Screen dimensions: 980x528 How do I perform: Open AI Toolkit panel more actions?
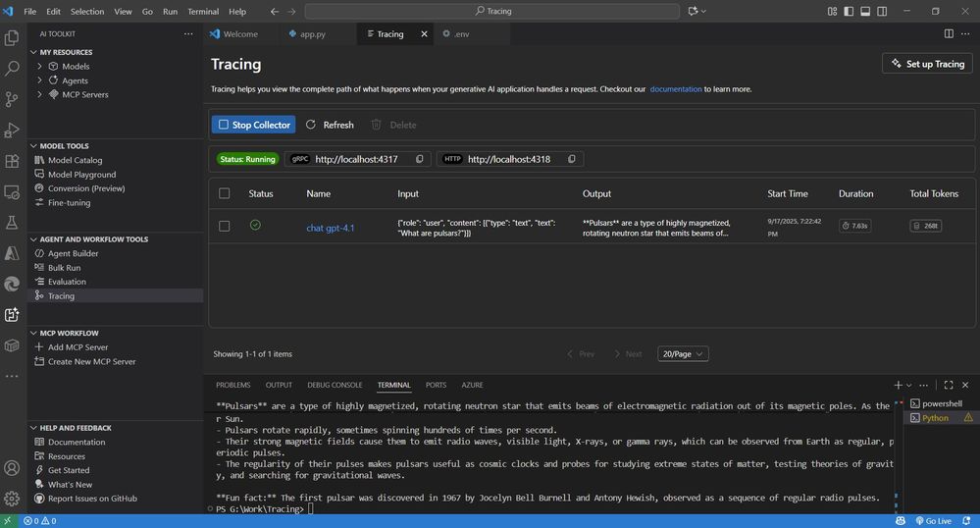[x=188, y=33]
